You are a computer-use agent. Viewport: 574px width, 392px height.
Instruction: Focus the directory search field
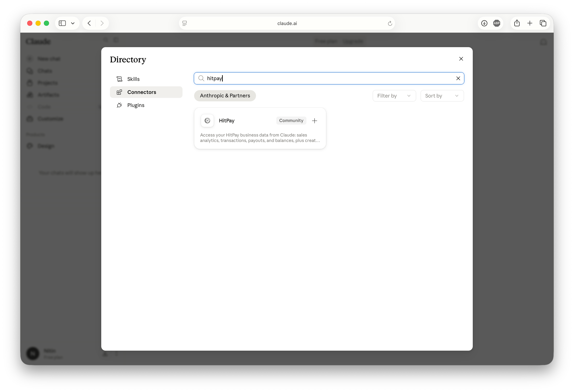click(x=329, y=78)
